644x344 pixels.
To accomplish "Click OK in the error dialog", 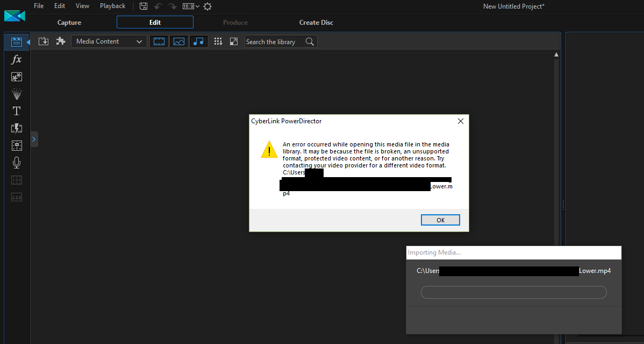I will click(440, 220).
